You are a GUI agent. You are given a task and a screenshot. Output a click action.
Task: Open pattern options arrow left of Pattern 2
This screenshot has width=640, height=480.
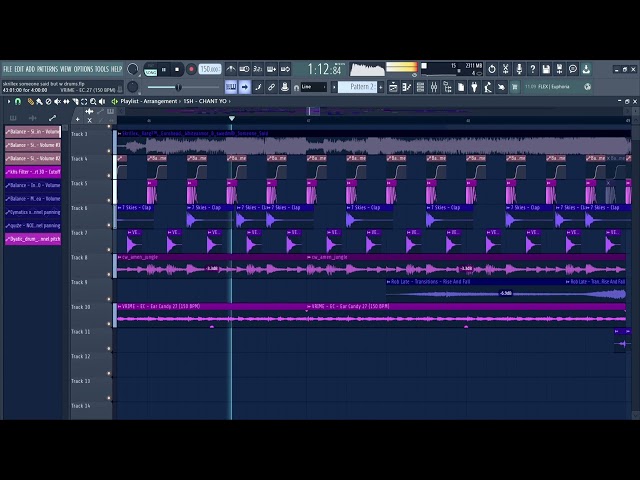(334, 87)
